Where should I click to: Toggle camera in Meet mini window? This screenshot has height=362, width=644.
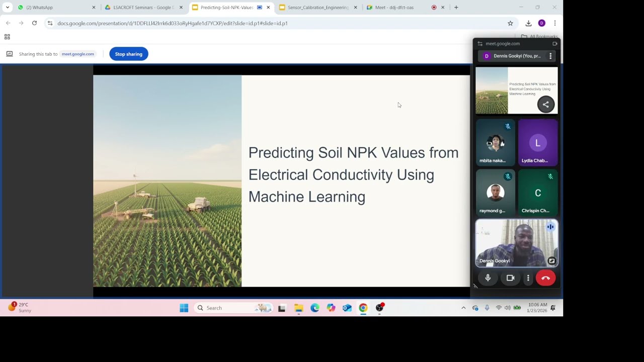[x=510, y=278]
